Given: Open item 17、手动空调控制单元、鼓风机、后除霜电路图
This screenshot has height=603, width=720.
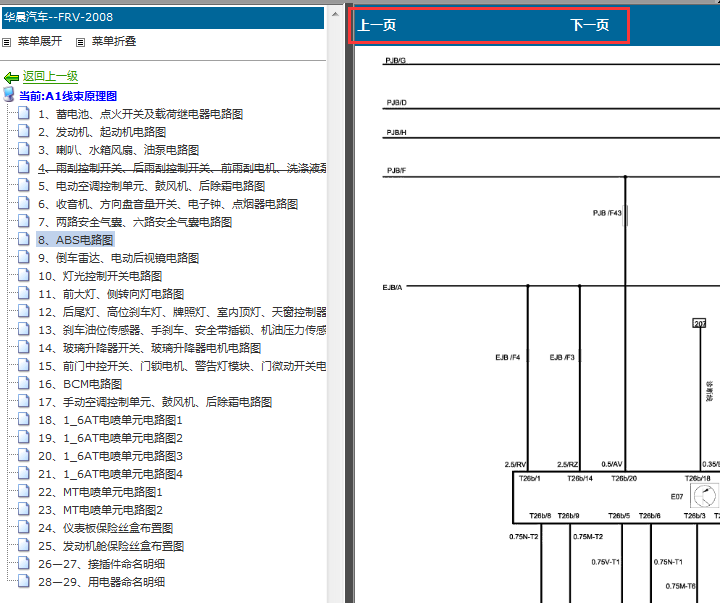Looking at the screenshot, I should point(155,402).
